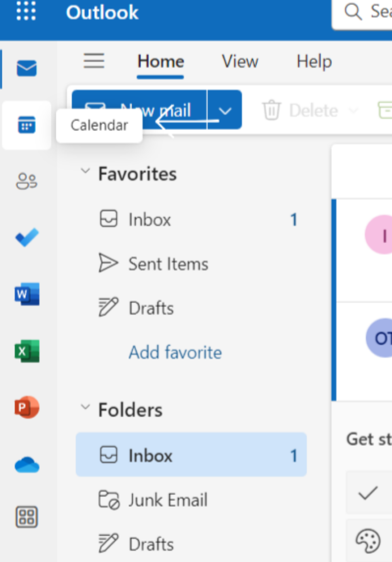The image size is (392, 562).
Task: Open the View tab
Action: coord(240,61)
